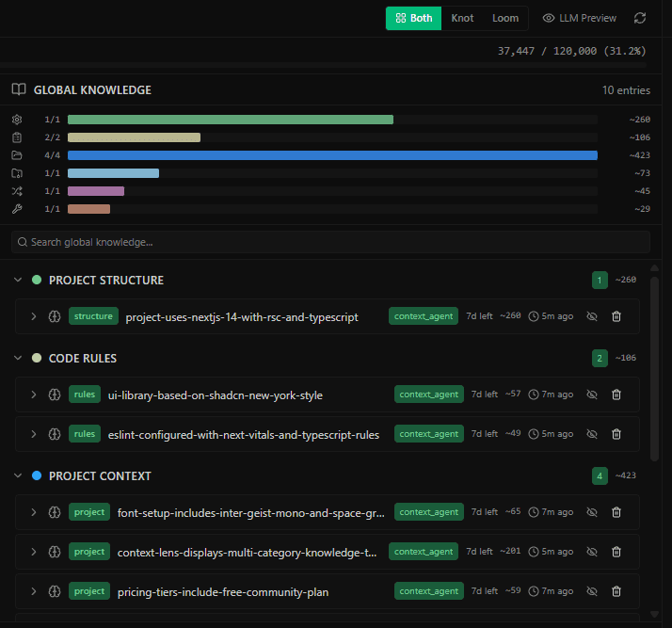Expand the project-uses-nextjs-14-with-rsc entry
The height and width of the screenshot is (628, 672).
pos(34,316)
